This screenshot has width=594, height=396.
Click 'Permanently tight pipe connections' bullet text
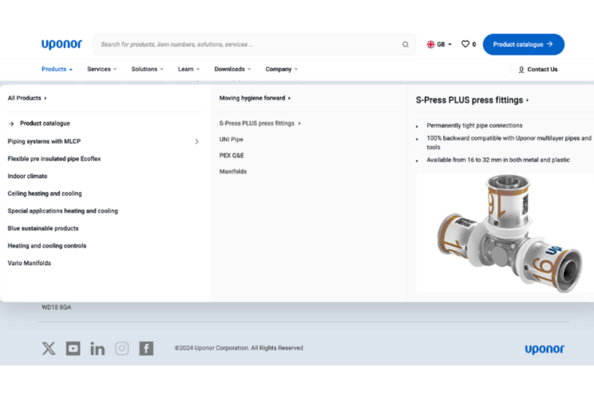474,125
